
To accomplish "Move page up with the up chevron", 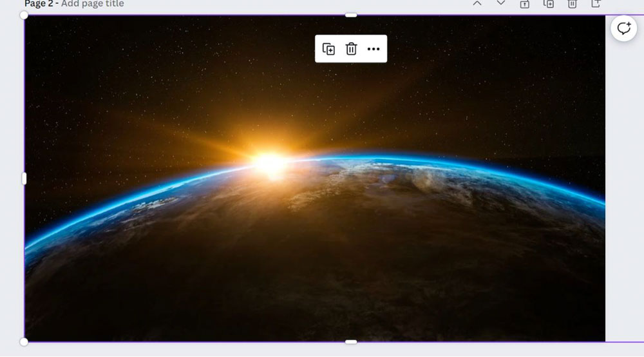I will coord(477,3).
